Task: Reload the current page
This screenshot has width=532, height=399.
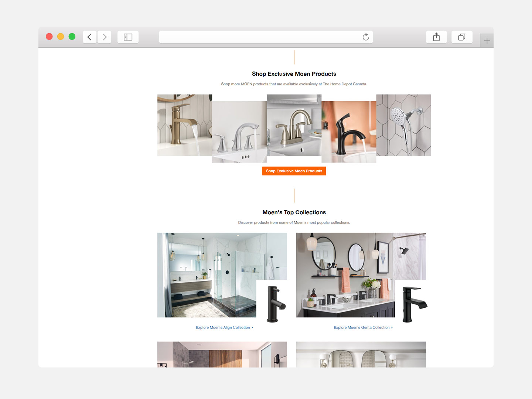Action: click(365, 37)
